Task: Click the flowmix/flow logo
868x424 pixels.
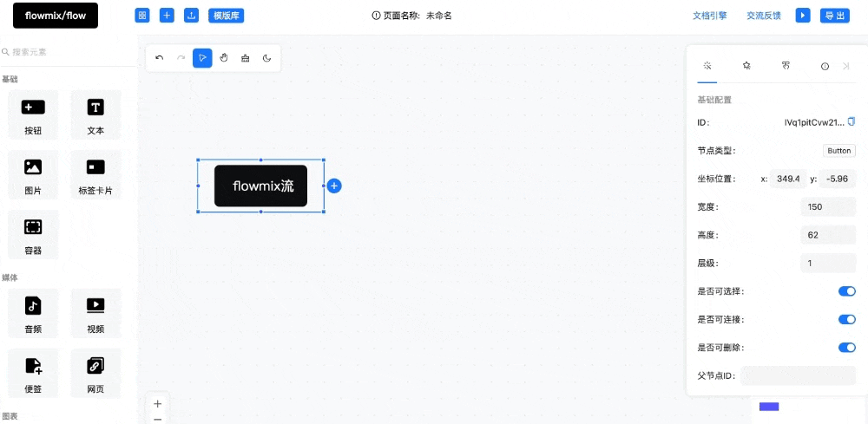Action: [56, 16]
